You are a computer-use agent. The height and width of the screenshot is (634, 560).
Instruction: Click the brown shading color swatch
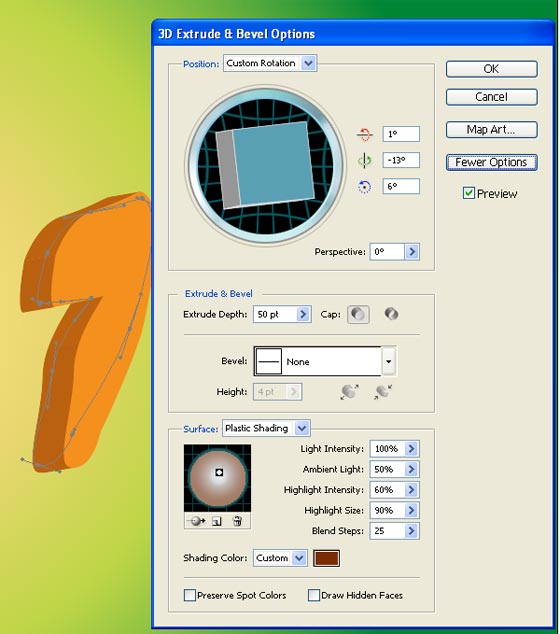tap(326, 558)
